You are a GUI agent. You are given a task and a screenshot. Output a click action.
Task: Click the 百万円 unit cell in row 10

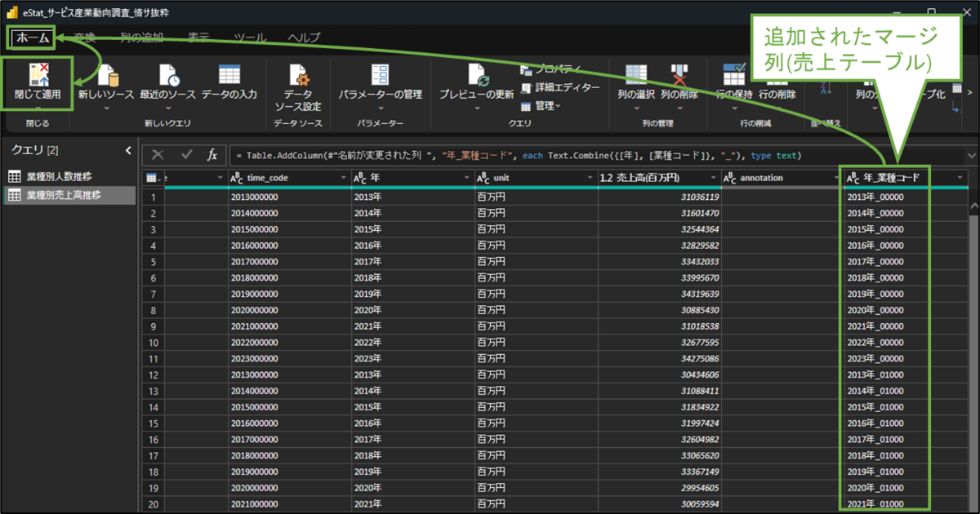coord(536,342)
